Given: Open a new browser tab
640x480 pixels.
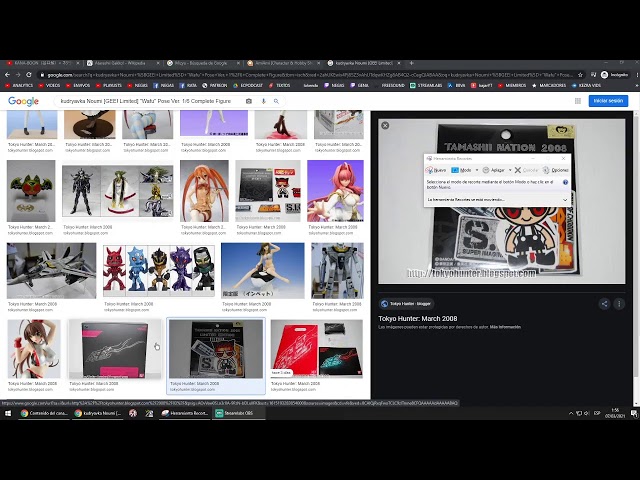Looking at the screenshot, I should coord(411,63).
